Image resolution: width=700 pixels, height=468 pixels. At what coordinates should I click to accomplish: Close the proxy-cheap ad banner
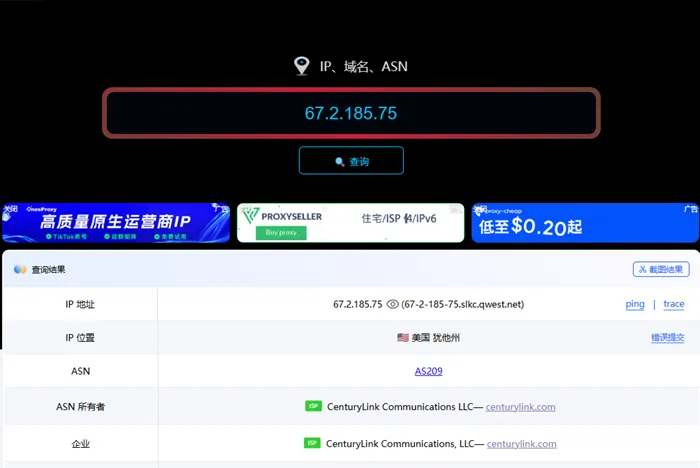pyautogui.click(x=480, y=209)
